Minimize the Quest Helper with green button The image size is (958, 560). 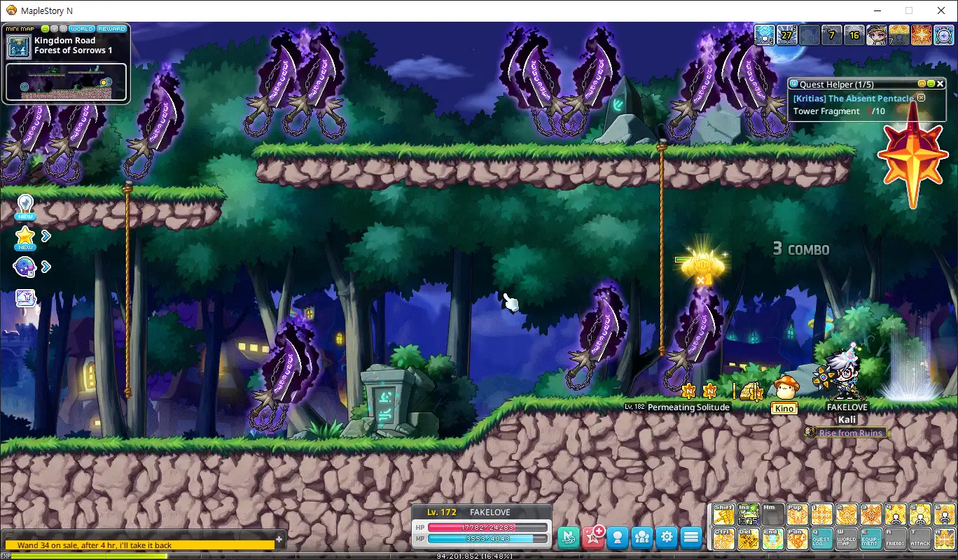(931, 83)
